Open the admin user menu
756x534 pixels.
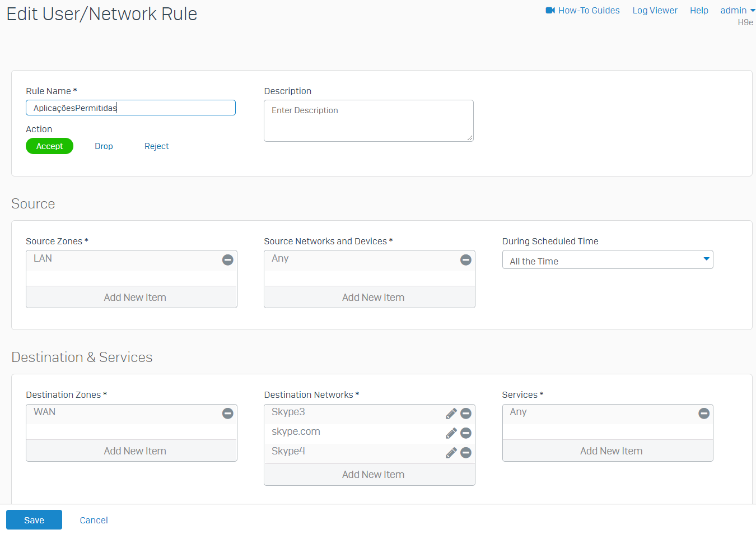click(738, 10)
